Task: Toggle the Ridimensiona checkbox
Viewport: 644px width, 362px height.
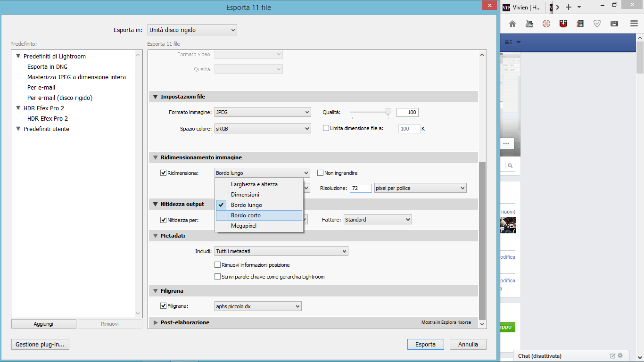Action: pyautogui.click(x=164, y=173)
